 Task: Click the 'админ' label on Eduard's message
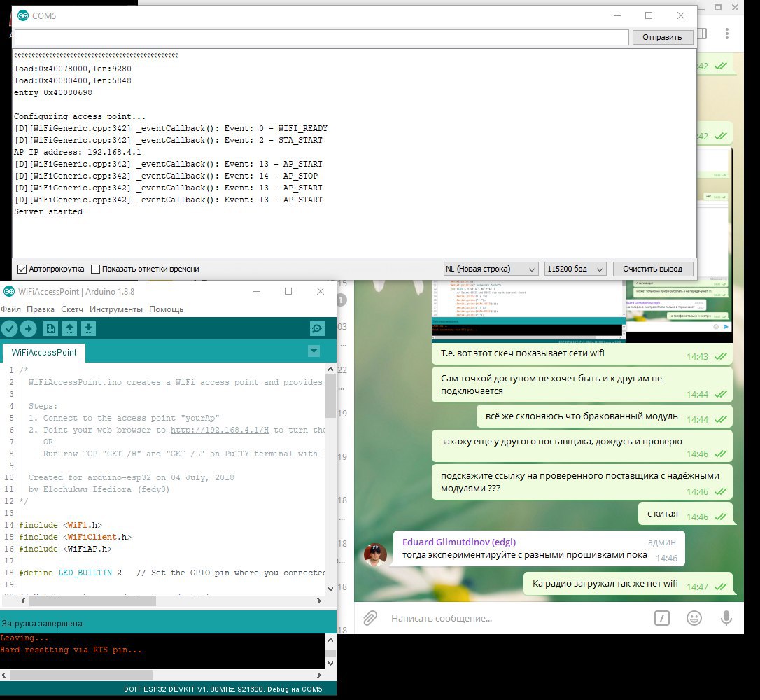[661, 542]
